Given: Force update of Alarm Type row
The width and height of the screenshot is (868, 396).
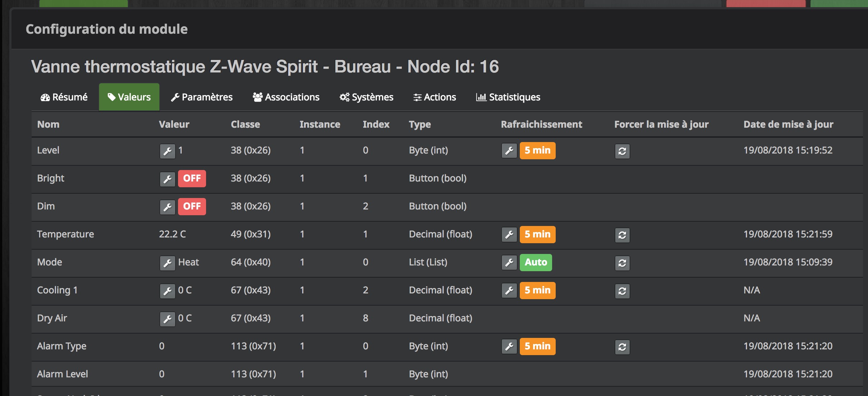Looking at the screenshot, I should [x=622, y=347].
